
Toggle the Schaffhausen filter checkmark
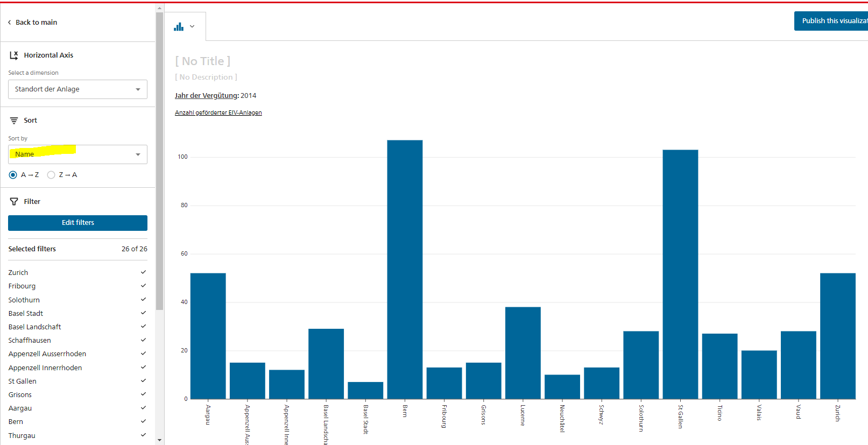(x=143, y=340)
